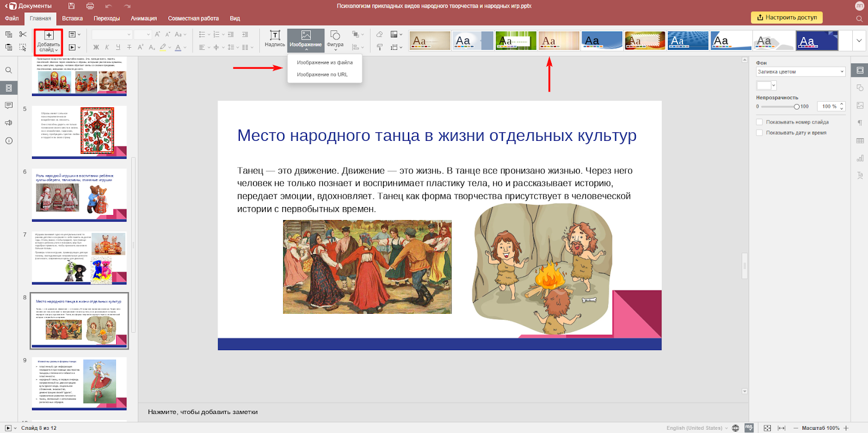Image resolution: width=868 pixels, height=433 pixels.
Task: Click the Добавить слайд button
Action: pyautogui.click(x=48, y=42)
